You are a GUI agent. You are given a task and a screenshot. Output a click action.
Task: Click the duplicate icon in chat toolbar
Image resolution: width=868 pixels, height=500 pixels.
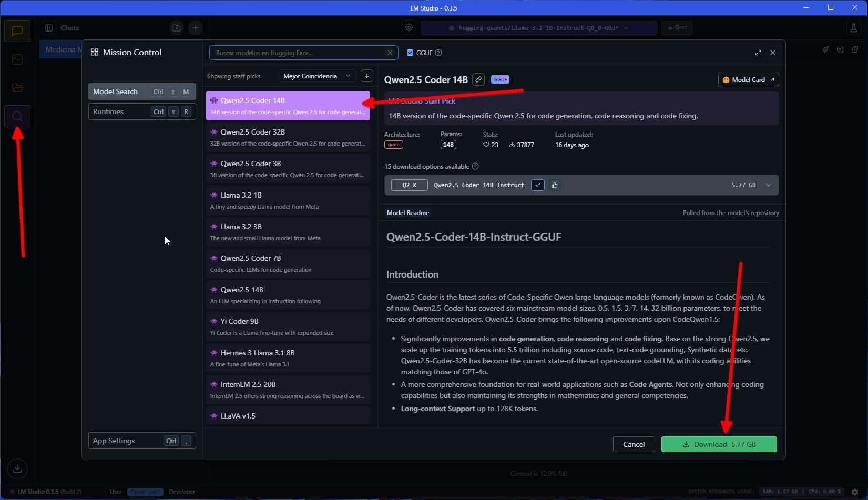click(x=855, y=49)
